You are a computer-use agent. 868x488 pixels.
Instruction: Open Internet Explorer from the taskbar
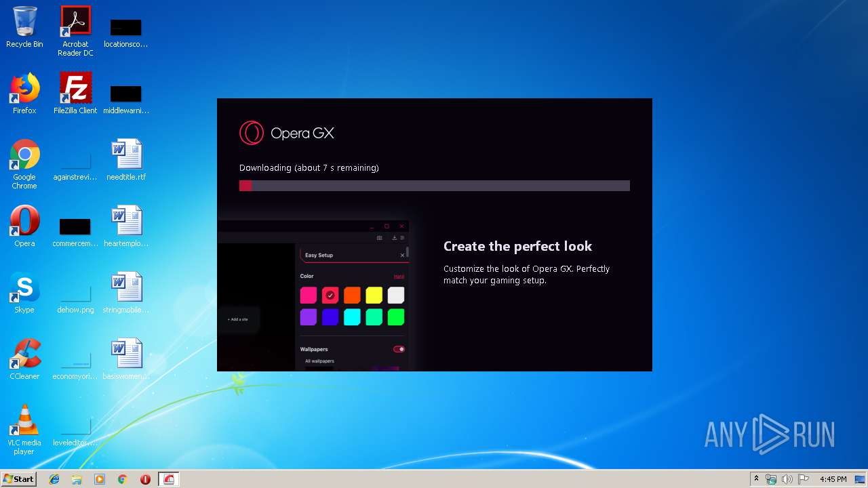point(54,479)
